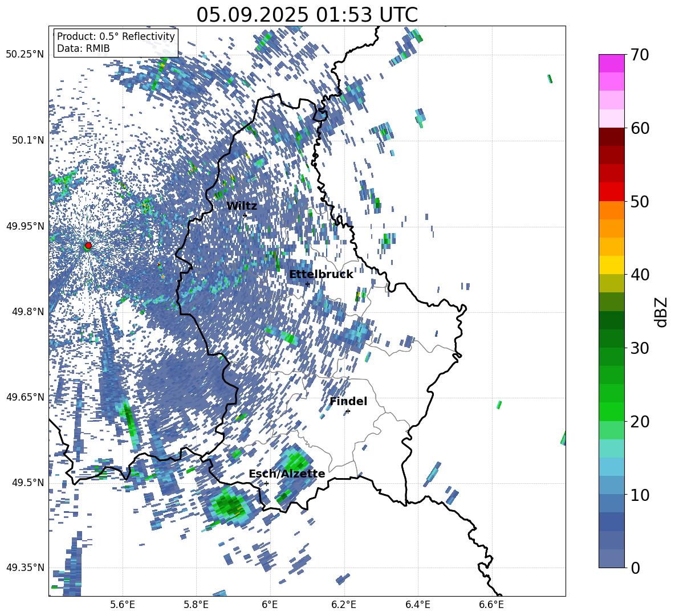Image resolution: width=675 pixels, height=616 pixels.
Task: Click colorbar tick label 70
Action: [640, 55]
